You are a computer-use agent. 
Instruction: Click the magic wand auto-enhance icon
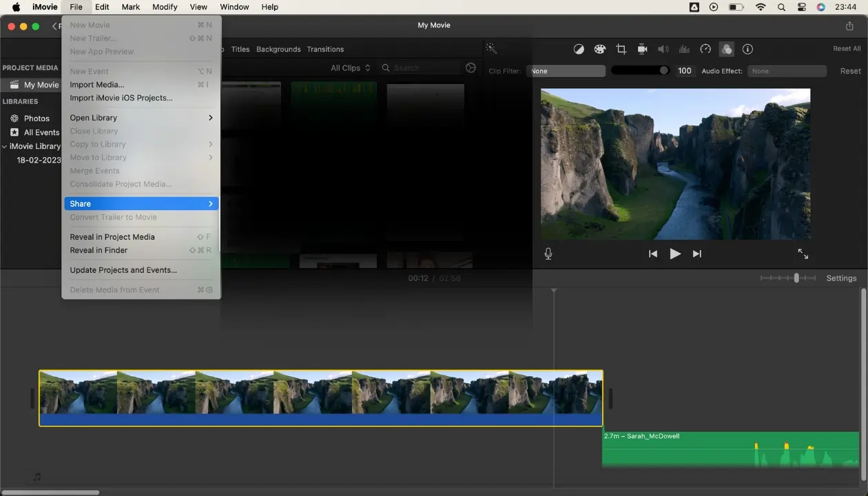[491, 48]
